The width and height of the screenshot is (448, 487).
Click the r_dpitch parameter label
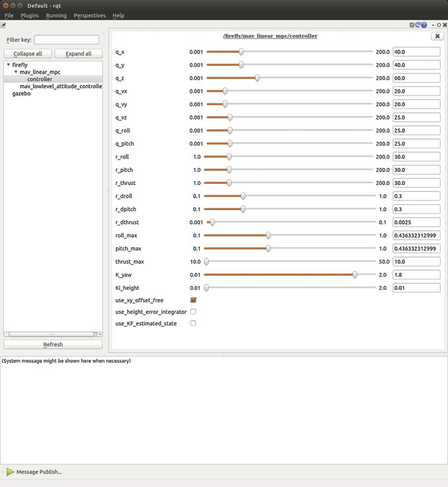[126, 209]
